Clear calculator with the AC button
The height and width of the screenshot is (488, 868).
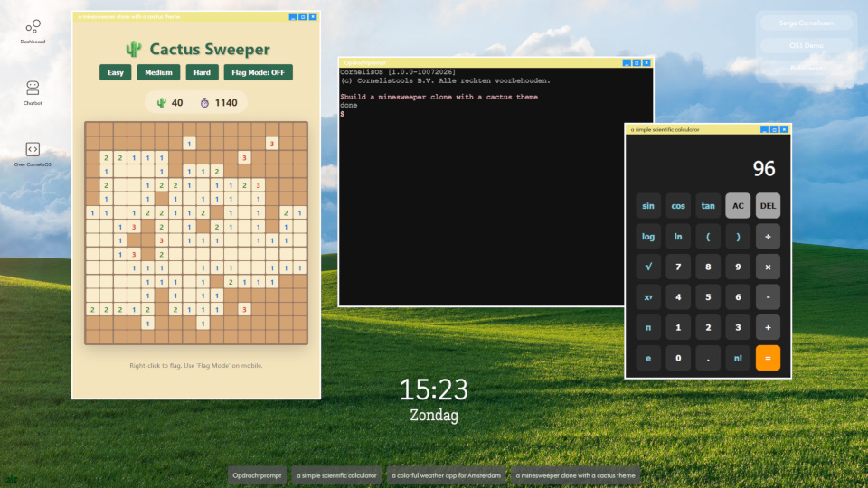tap(738, 206)
